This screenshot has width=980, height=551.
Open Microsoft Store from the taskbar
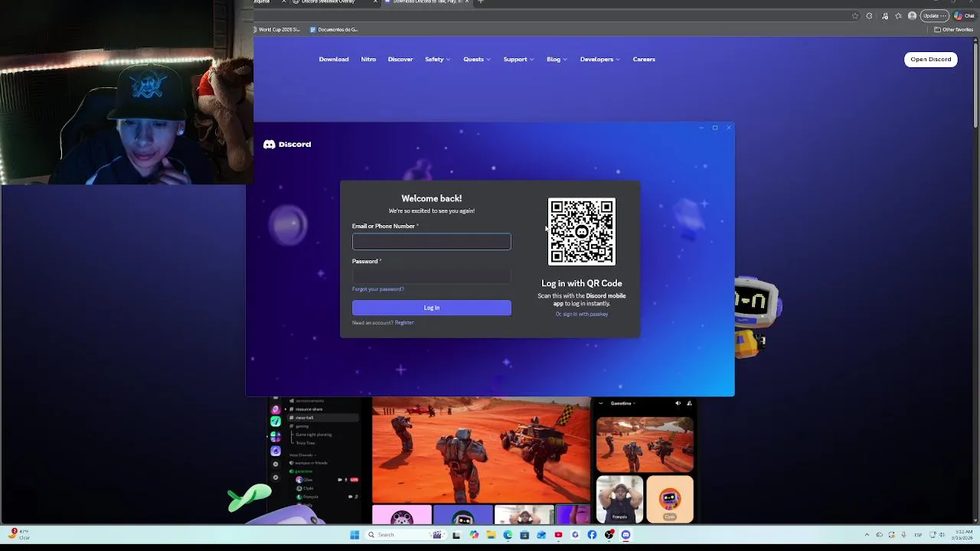point(524,535)
